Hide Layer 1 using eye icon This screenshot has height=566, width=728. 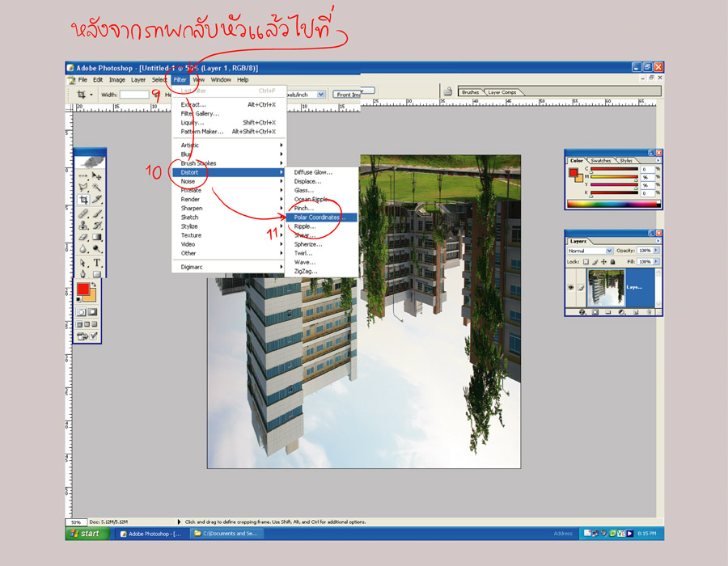(x=571, y=286)
